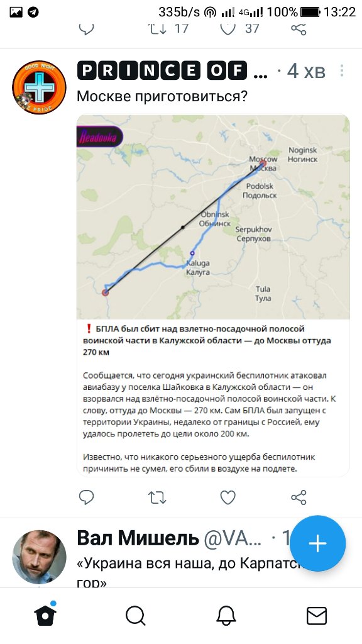Open the Telegram notification icon in status bar
Screen dimensions: 362x644
[33, 13]
